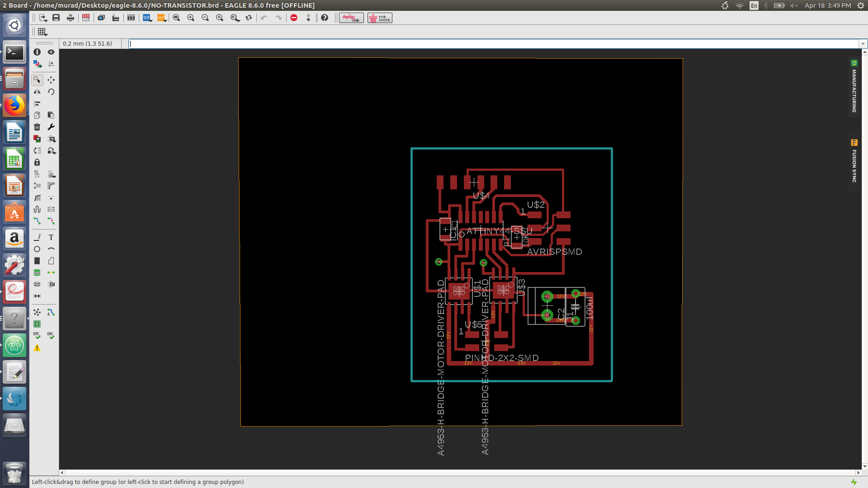This screenshot has height=488, width=868.
Task: Click the Redraw refresh icon
Action: pyautogui.click(x=249, y=18)
